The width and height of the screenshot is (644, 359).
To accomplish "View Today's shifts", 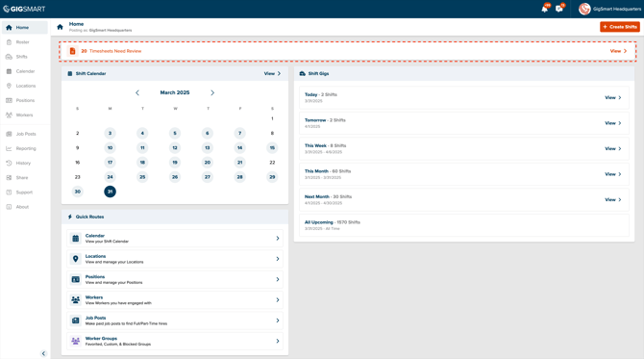I will (x=613, y=97).
